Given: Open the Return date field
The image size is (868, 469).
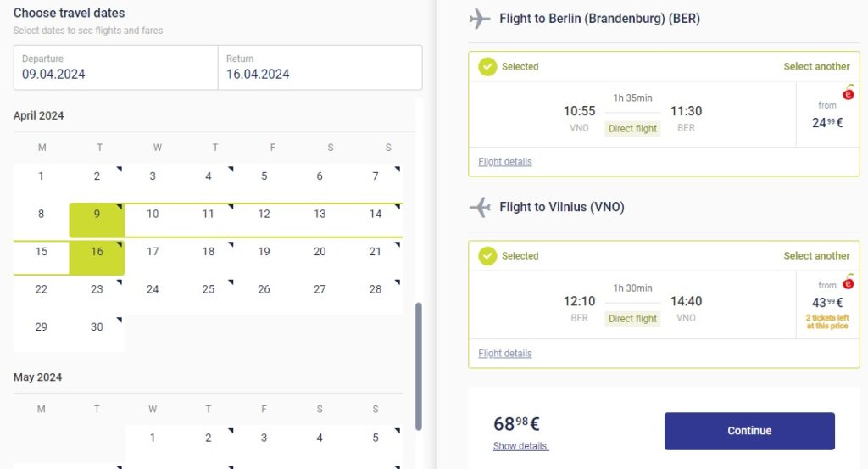Looking at the screenshot, I should (x=320, y=68).
